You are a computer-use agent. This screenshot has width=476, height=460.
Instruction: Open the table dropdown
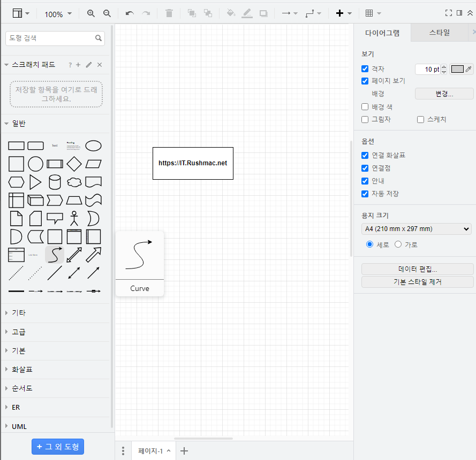tap(373, 13)
